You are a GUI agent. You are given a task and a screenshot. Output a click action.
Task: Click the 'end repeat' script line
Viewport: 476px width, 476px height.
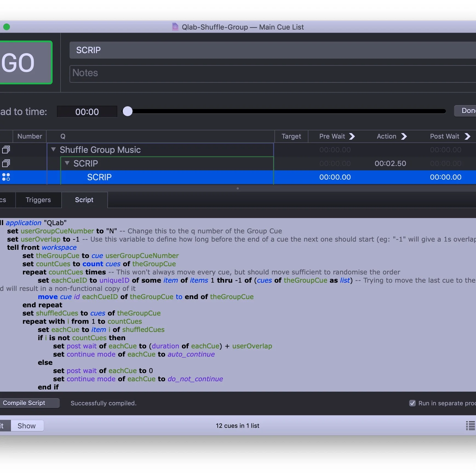(42, 305)
